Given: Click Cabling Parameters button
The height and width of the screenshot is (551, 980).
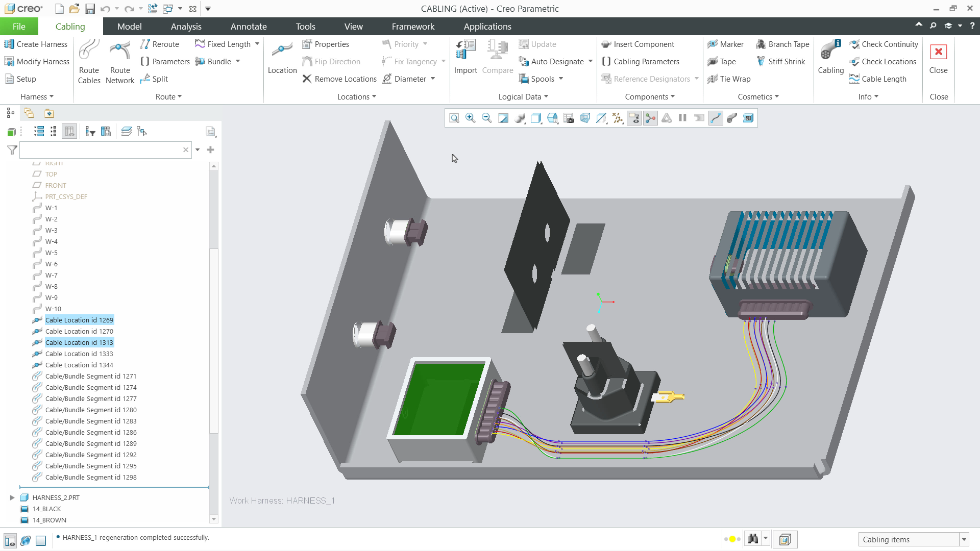Looking at the screenshot, I should 641,62.
